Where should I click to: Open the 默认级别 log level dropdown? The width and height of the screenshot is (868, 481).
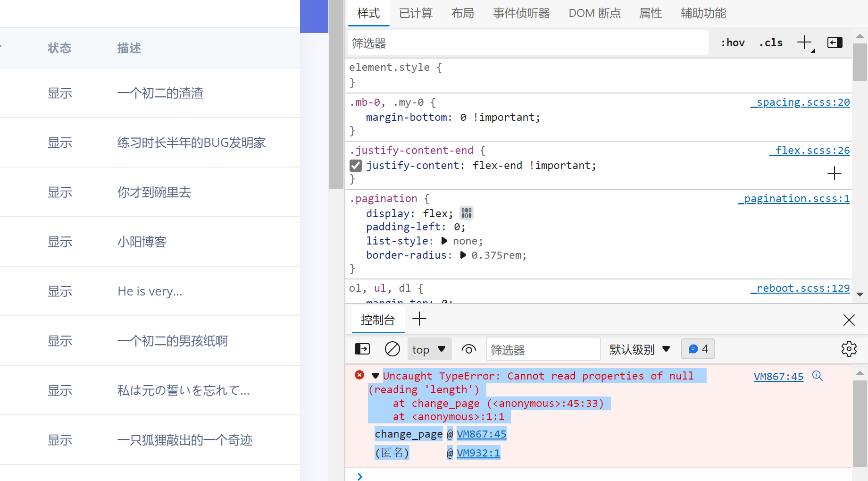point(639,349)
